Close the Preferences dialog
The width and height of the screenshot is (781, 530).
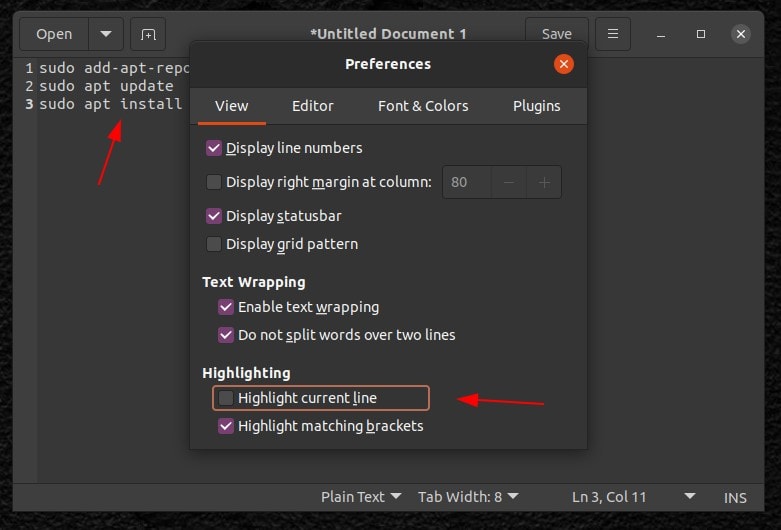pyautogui.click(x=564, y=64)
